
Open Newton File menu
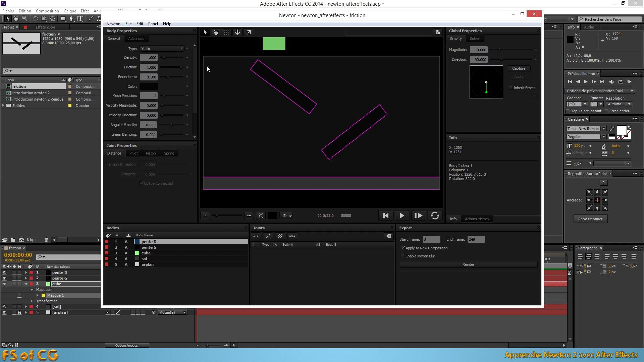coord(128,23)
